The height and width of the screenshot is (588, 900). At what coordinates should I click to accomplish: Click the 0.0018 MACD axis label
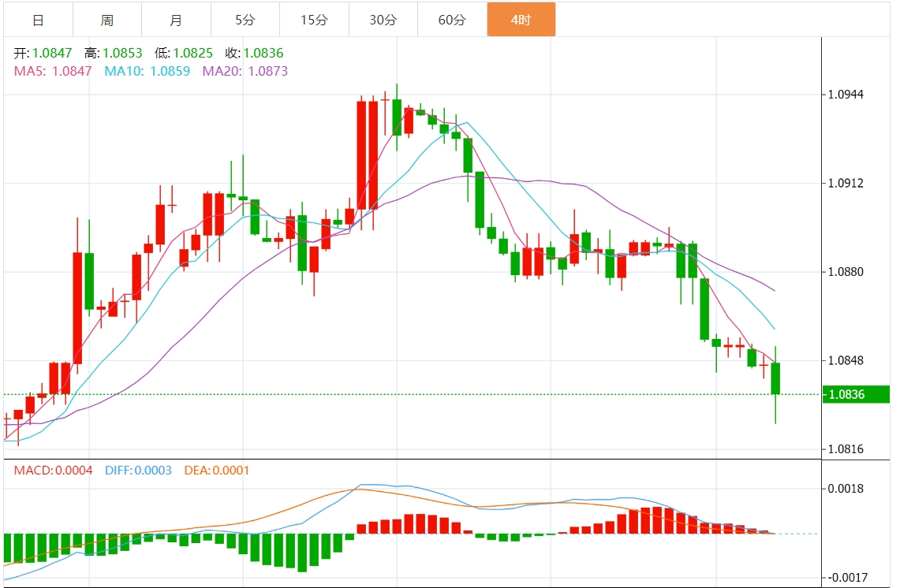pos(846,489)
